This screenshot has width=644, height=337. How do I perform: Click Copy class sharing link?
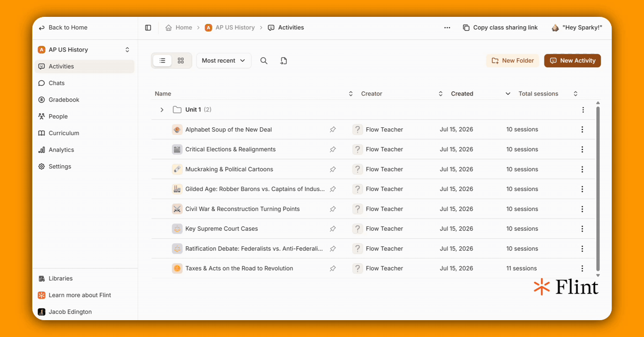[500, 28]
